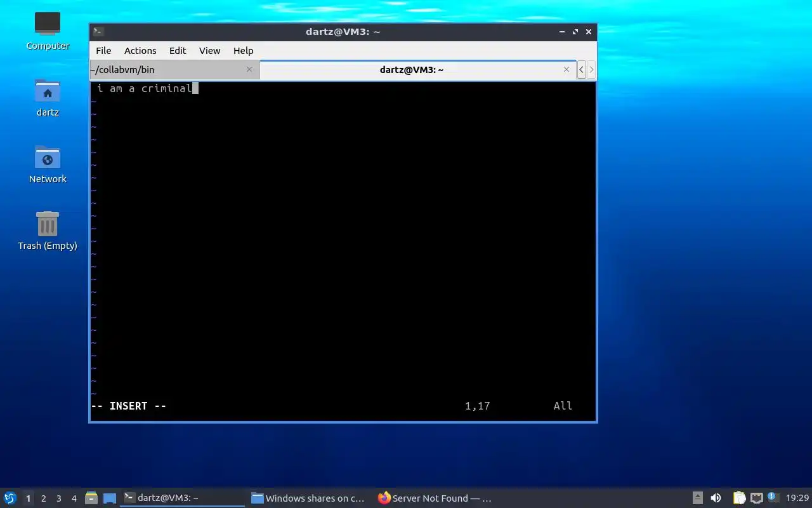
Task: Switch to workspace 1
Action: (x=28, y=498)
